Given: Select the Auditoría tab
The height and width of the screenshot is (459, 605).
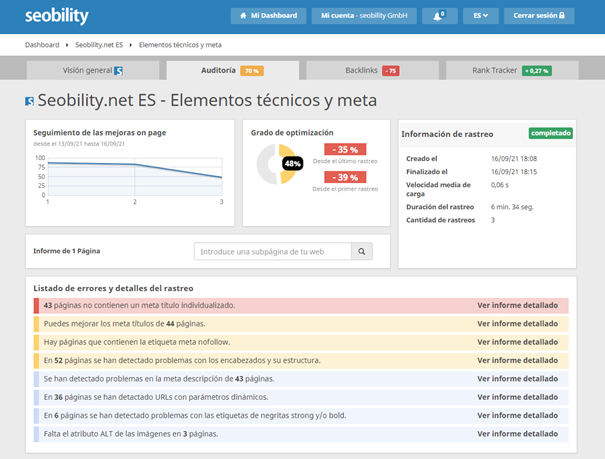Looking at the screenshot, I should pos(232,70).
